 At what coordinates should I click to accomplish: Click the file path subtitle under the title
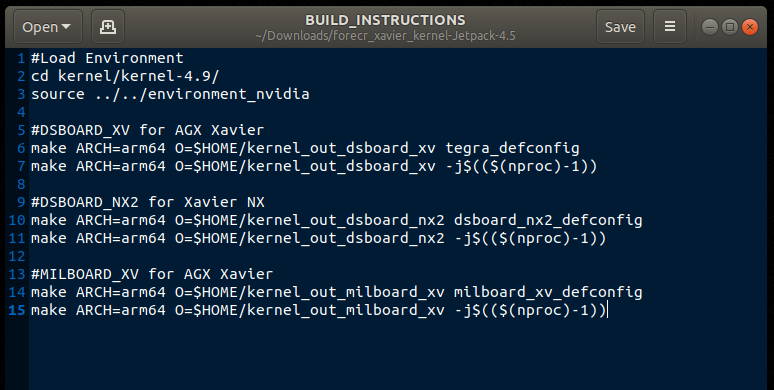(x=386, y=36)
